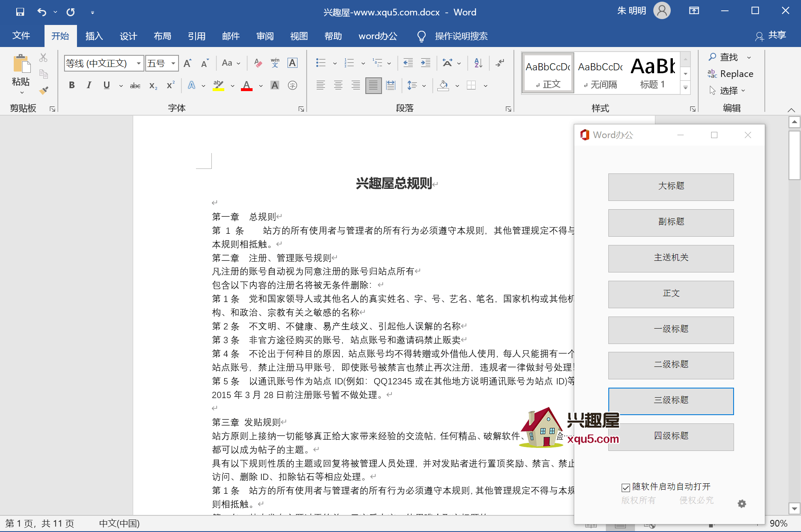Apply 主送机关 format button
The width and height of the screenshot is (801, 532).
671,258
